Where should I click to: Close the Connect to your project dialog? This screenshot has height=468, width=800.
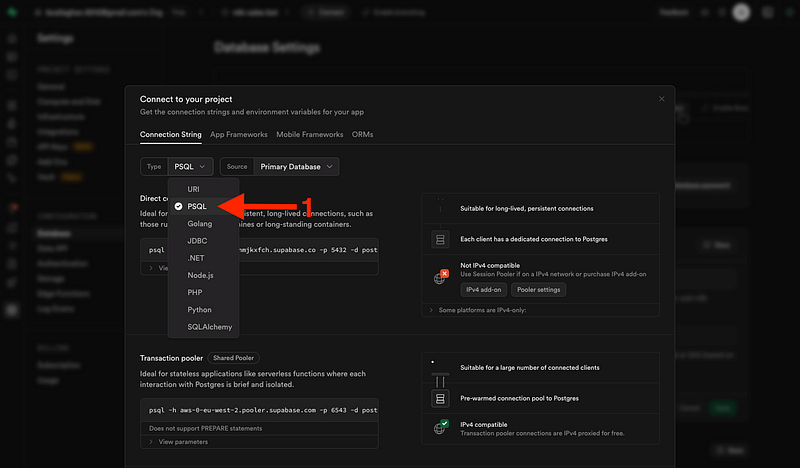pos(661,99)
